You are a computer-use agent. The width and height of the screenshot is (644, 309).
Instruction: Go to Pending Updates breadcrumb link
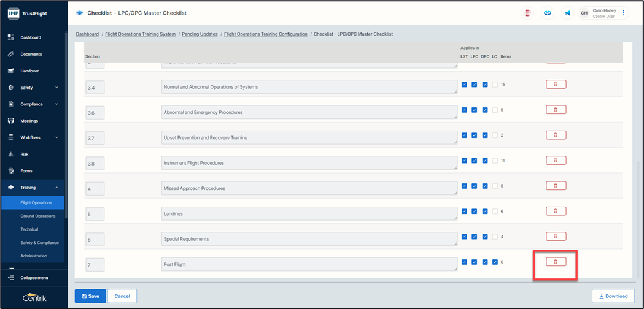199,34
